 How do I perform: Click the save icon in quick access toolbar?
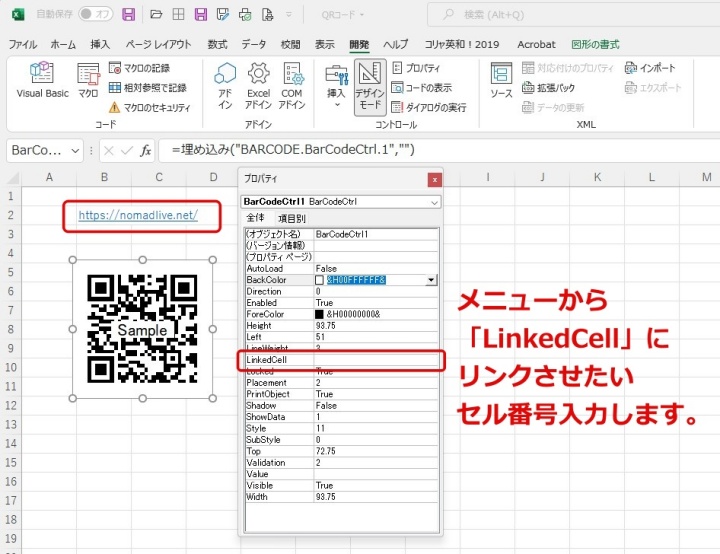(129, 14)
